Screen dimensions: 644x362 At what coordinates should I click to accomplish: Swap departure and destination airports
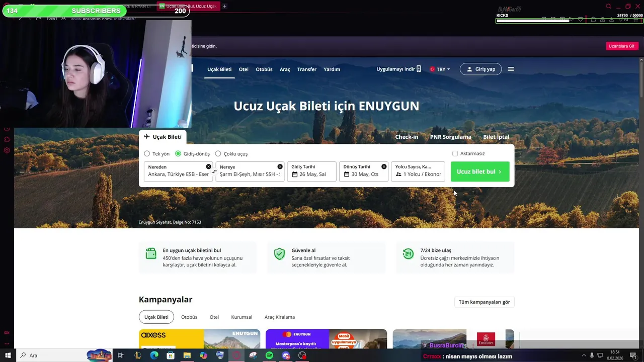[214, 171]
